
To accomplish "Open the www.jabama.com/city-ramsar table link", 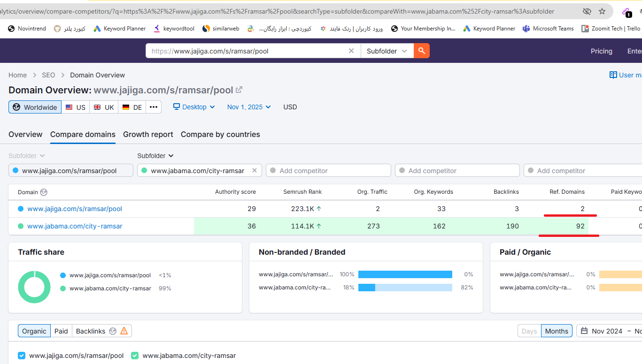I will pos(75,226).
